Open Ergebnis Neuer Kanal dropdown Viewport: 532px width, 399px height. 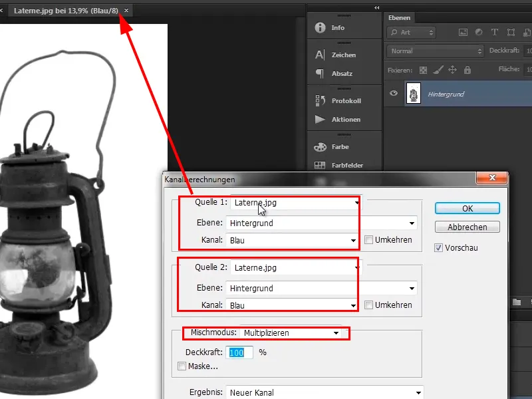click(x=325, y=392)
